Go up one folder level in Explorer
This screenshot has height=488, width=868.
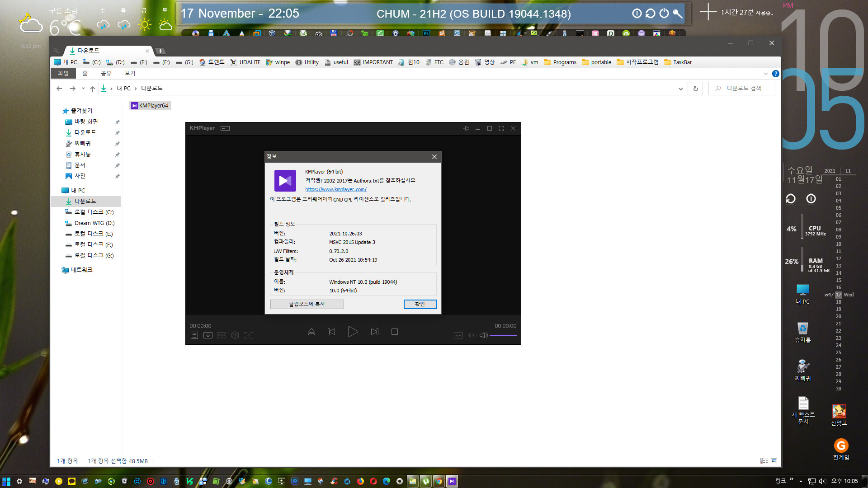[93, 89]
